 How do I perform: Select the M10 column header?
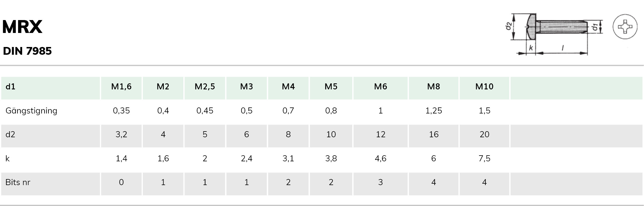coord(485,87)
